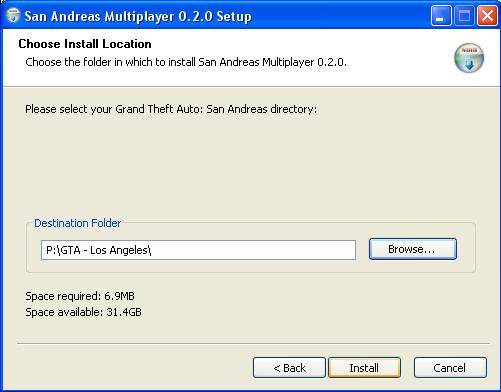The image size is (501, 392).
Task: Select the 'Space required: 6.9MB' text
Action: point(80,296)
